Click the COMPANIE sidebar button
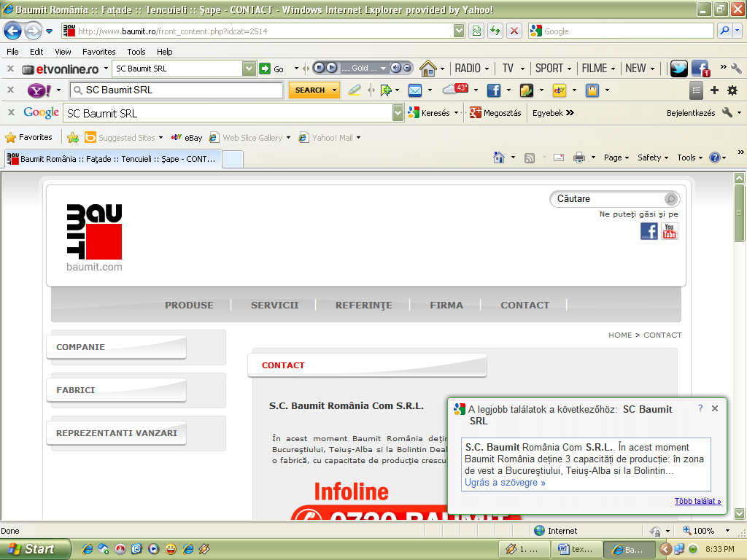The image size is (747, 560). [116, 346]
